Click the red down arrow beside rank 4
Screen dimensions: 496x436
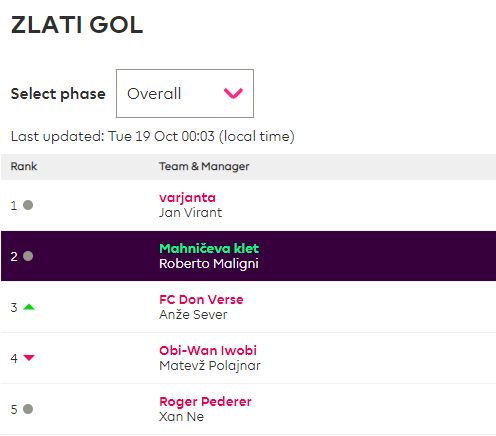[29, 358]
